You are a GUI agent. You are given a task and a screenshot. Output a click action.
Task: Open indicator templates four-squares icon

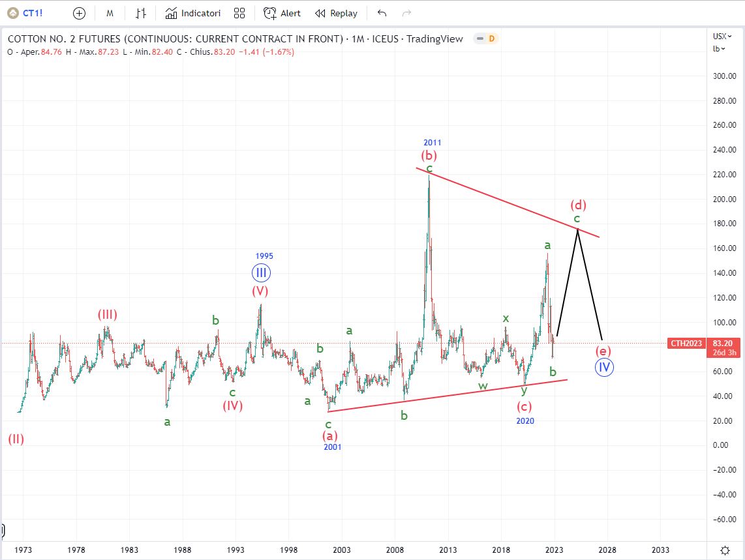pos(239,13)
